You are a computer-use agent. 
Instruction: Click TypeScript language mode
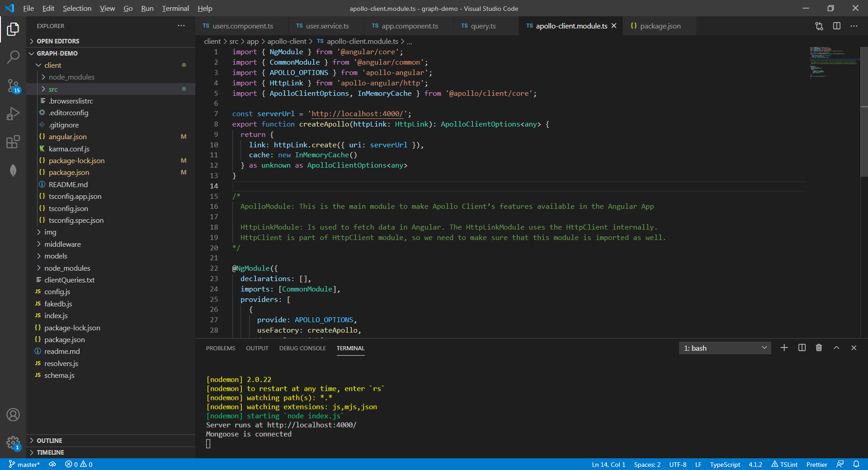pos(725,464)
